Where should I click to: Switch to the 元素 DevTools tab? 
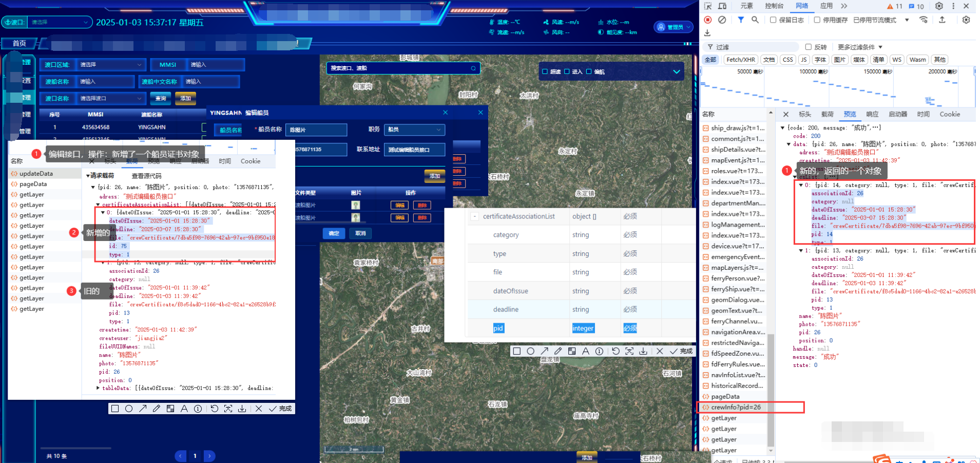click(747, 6)
